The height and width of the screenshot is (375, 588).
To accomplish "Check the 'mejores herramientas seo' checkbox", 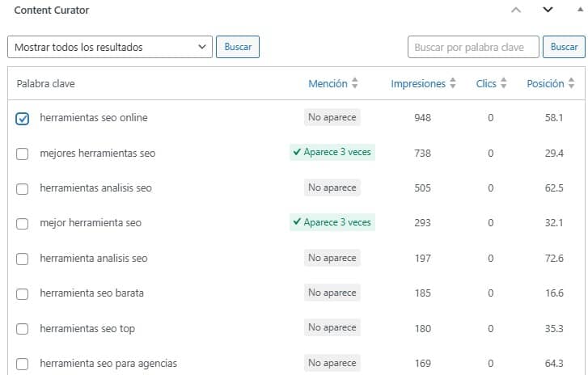I will pos(23,154).
